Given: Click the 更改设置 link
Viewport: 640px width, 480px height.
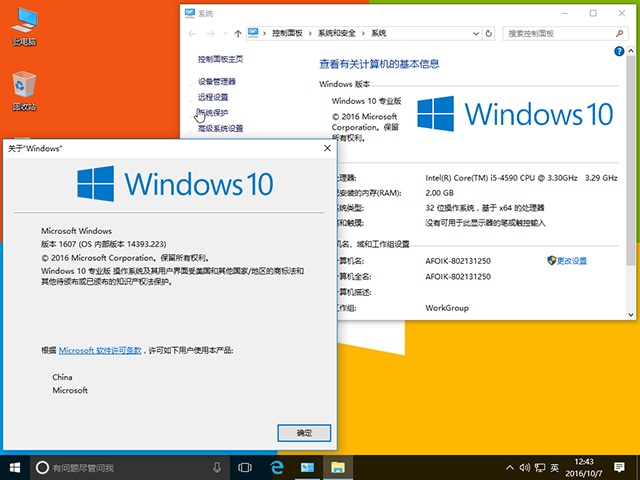Looking at the screenshot, I should click(572, 261).
